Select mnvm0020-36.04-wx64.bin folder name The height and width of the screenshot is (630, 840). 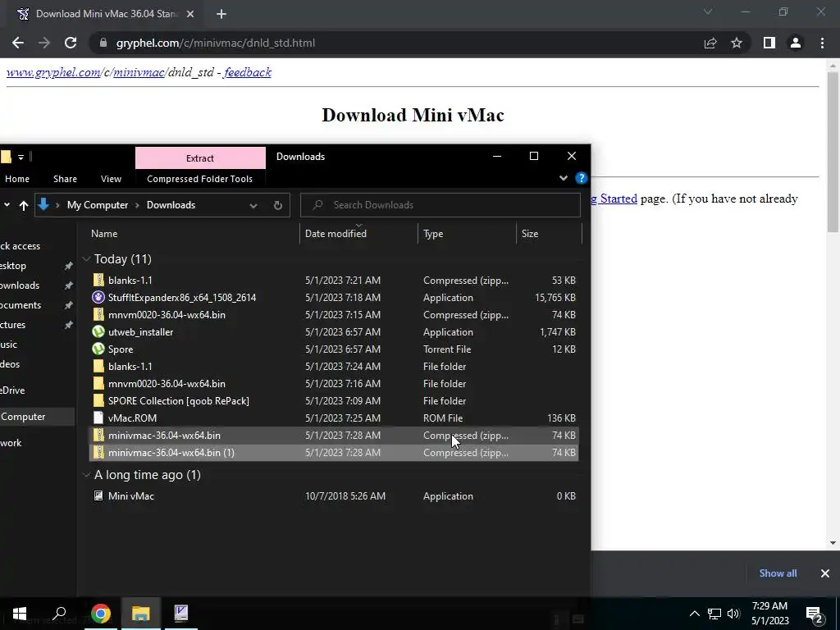[x=167, y=384]
